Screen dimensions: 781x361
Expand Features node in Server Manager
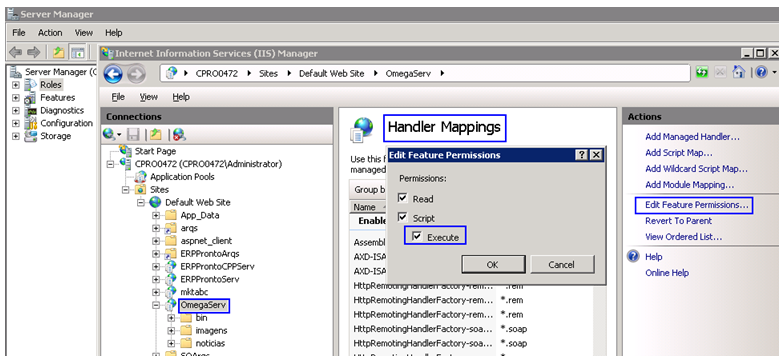16,98
